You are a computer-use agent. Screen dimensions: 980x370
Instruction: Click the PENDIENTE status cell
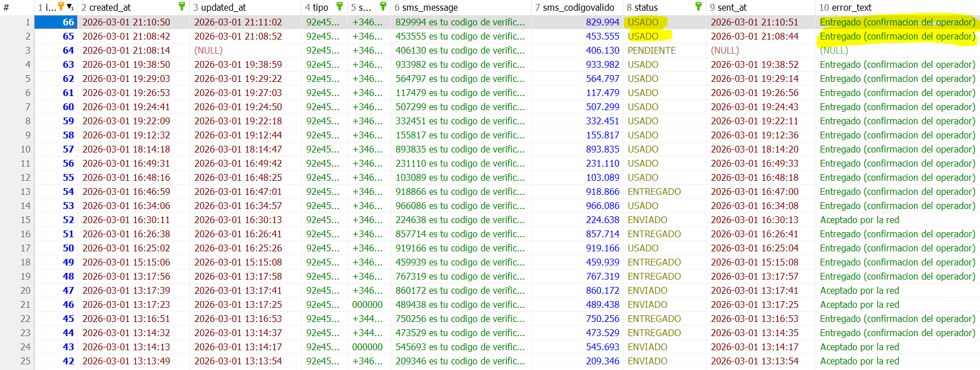point(652,50)
